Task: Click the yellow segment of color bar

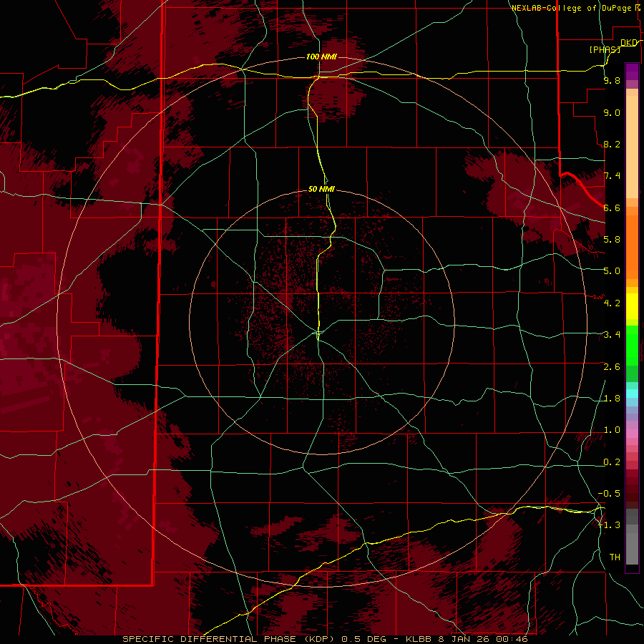Action: (x=632, y=306)
